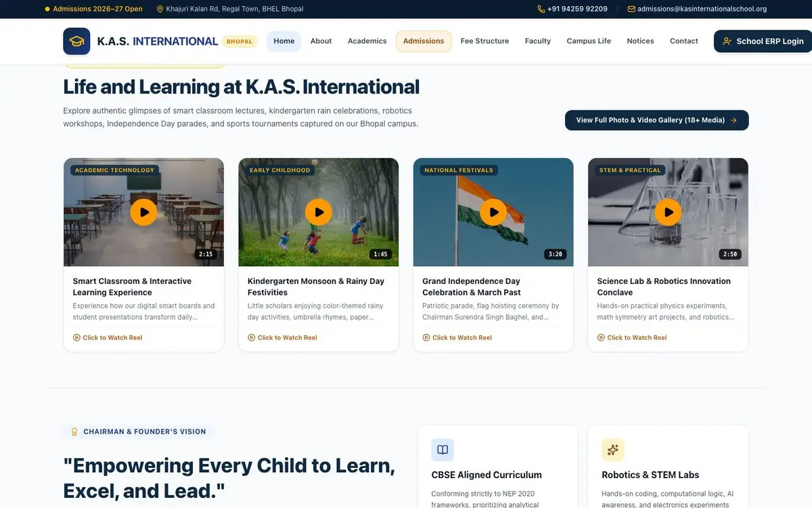Click the Robotics & STEM Labs heading
812x508 pixels.
click(650, 475)
